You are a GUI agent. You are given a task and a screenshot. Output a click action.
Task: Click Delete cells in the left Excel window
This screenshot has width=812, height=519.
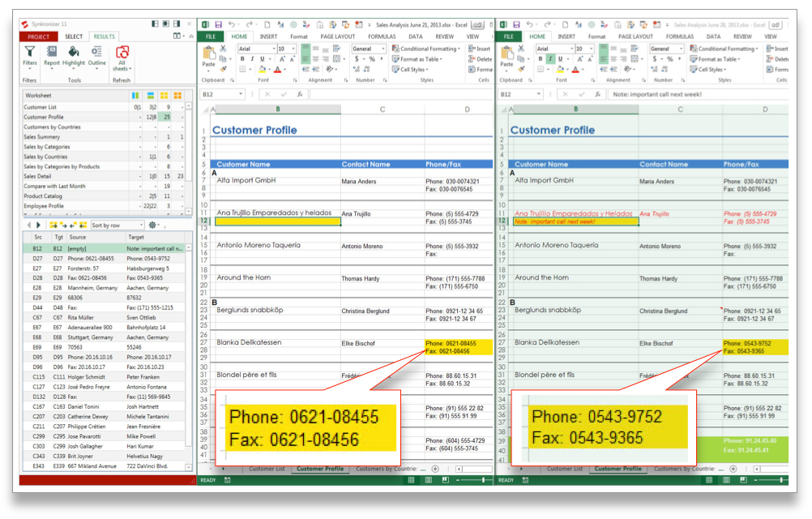pos(481,59)
